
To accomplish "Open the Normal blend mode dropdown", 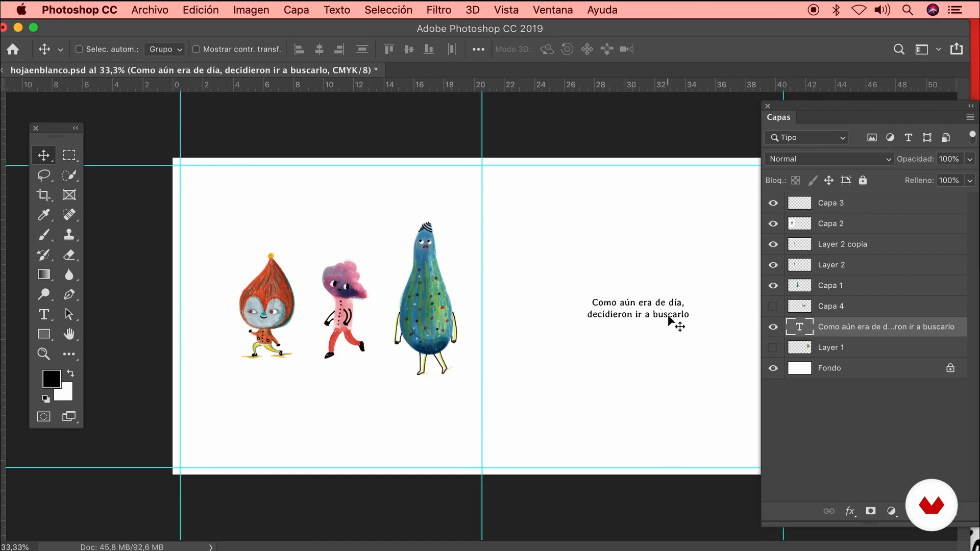I will pos(829,159).
